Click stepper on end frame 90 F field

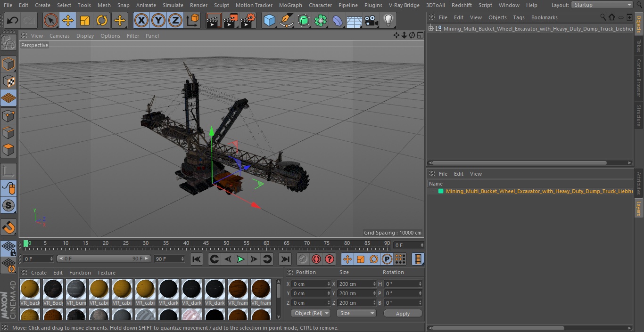182,259
